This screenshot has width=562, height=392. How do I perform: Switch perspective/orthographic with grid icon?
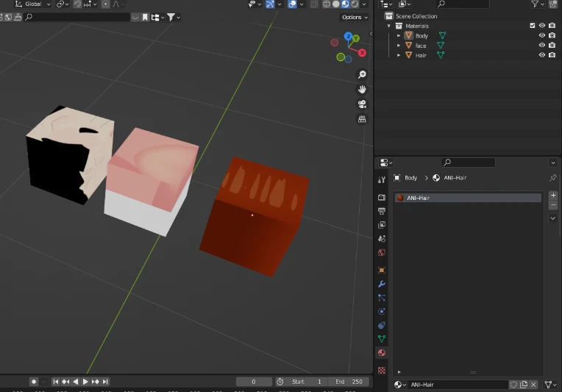(x=362, y=119)
